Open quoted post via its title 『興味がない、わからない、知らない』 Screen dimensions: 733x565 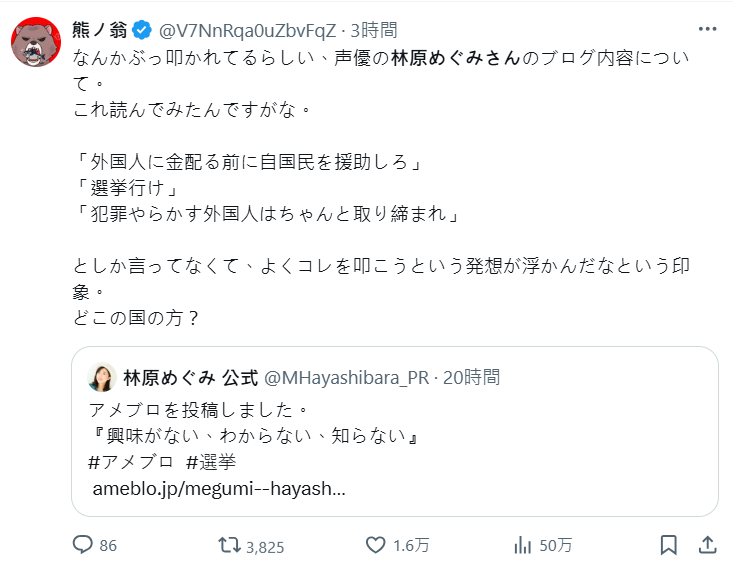[252, 436]
